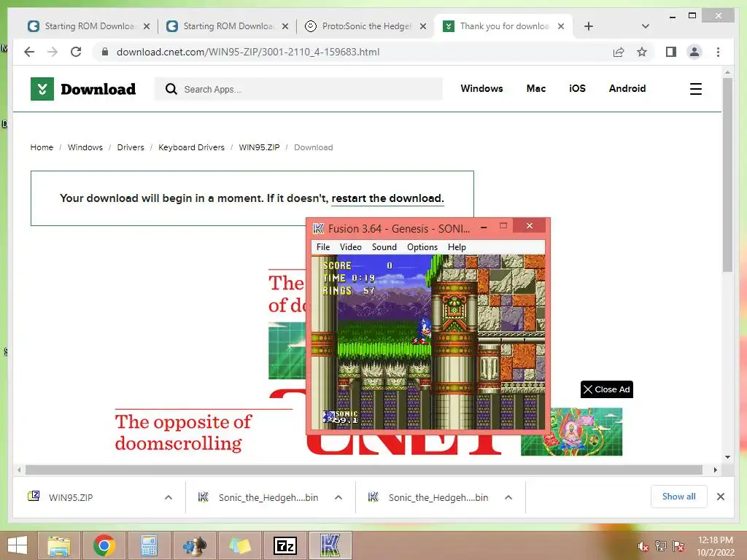Open Options menu in Fusion
Screen dimensions: 747x560
pyautogui.click(x=422, y=247)
